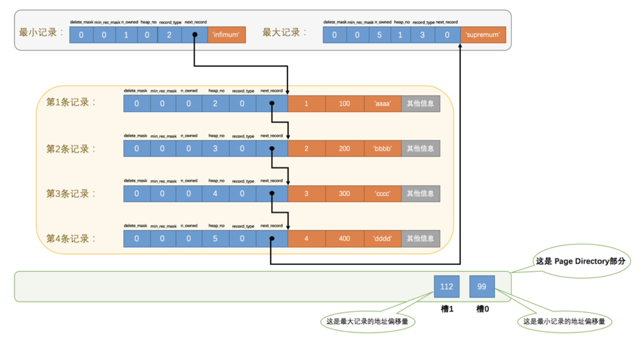Click the n_owned cell showing 5 in 最大记录
This screenshot has width=644, height=343.
(x=379, y=35)
